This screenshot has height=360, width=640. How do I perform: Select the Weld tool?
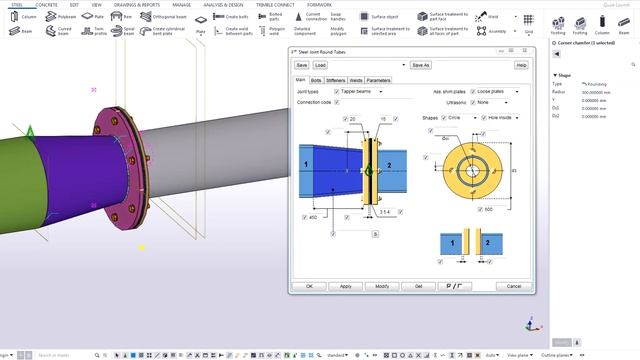(487, 17)
